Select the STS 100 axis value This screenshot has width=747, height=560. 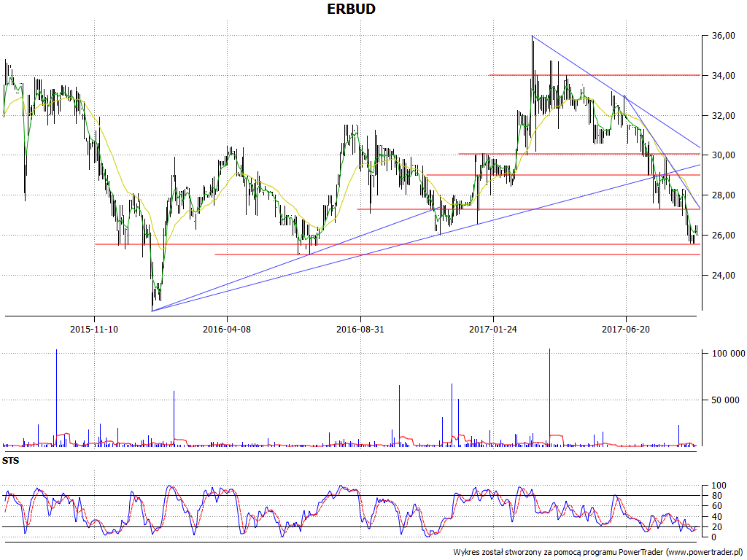[719, 486]
